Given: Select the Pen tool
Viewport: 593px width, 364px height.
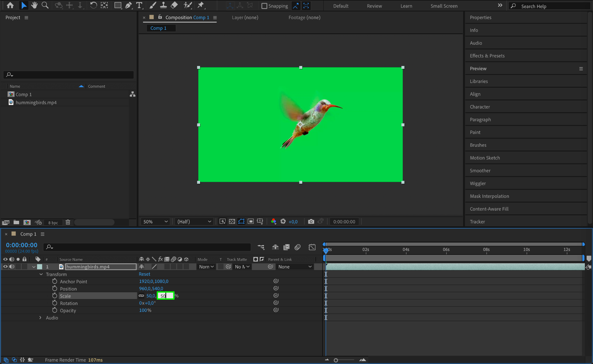Looking at the screenshot, I should point(128,5).
